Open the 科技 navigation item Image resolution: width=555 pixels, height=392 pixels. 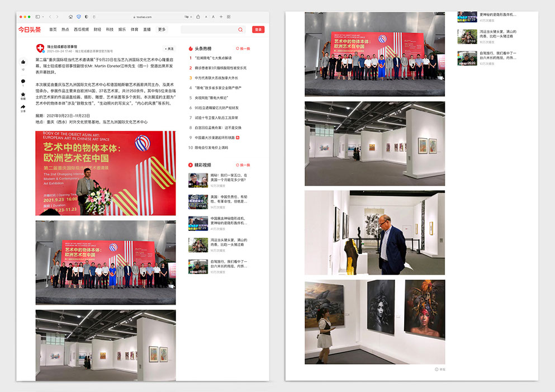(x=110, y=30)
